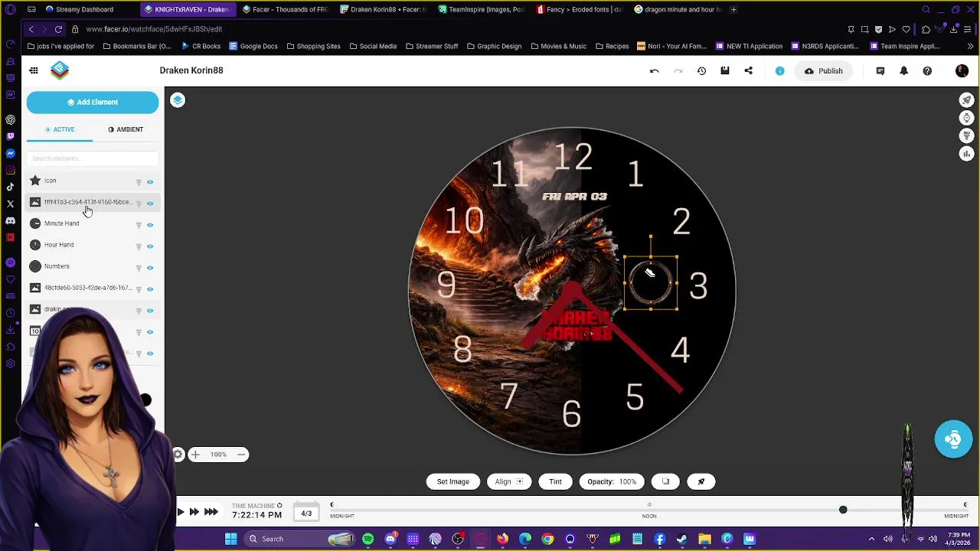Image resolution: width=980 pixels, height=551 pixels.
Task: Switch to the Facer - Thousands of FREE tab
Action: (x=286, y=9)
